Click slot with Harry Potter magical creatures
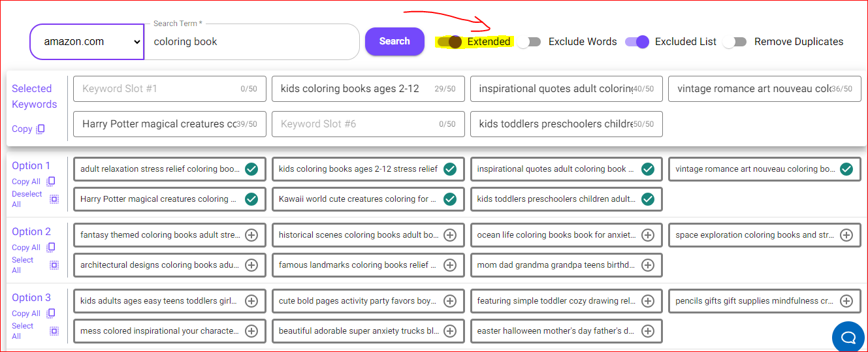This screenshot has width=868, height=352. click(x=170, y=124)
